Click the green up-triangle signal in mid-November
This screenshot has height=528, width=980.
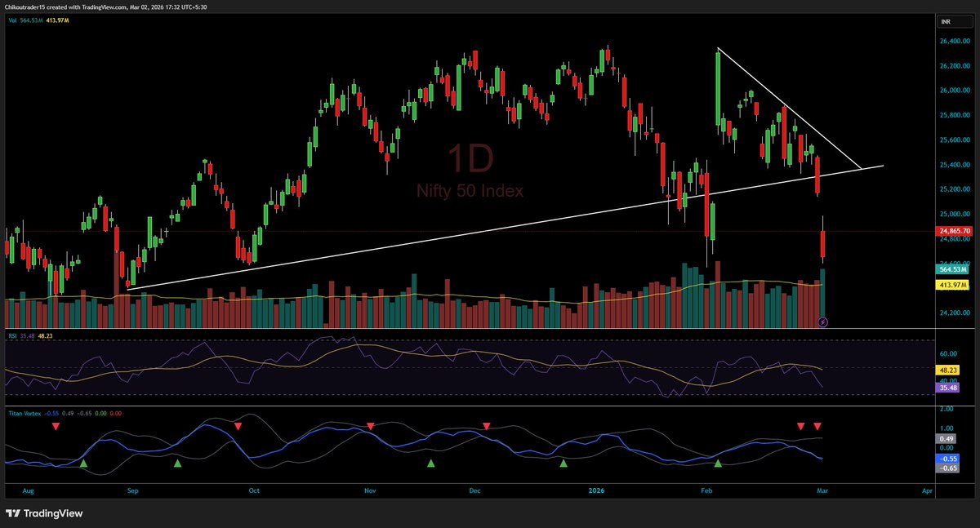tap(432, 464)
